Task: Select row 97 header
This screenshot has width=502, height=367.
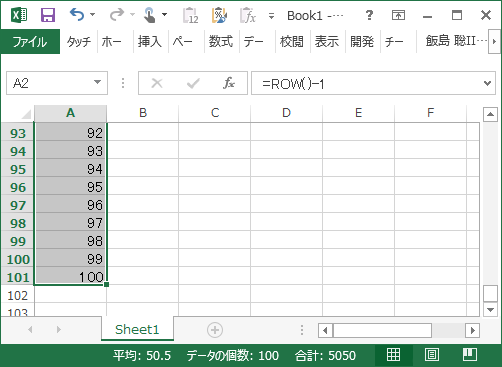Action: pyautogui.click(x=18, y=205)
